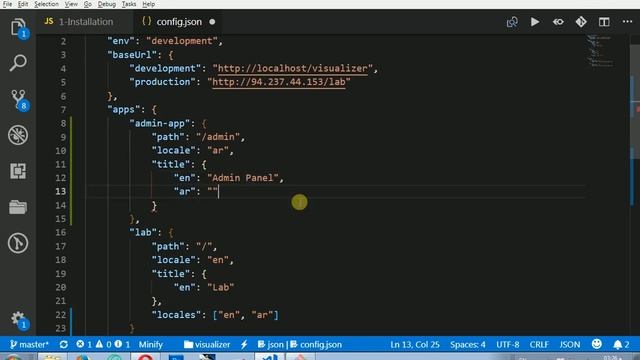640x360 pixels.
Task: Click the "Admin Panel" string value
Action: point(243,178)
